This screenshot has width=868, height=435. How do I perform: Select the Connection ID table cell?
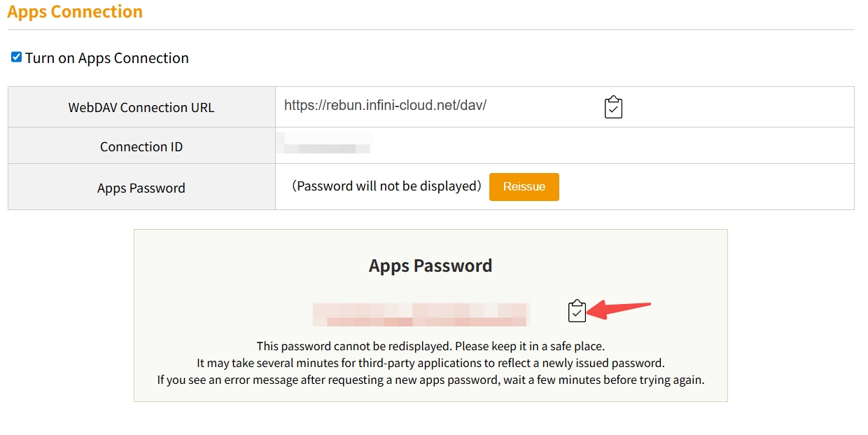click(141, 146)
